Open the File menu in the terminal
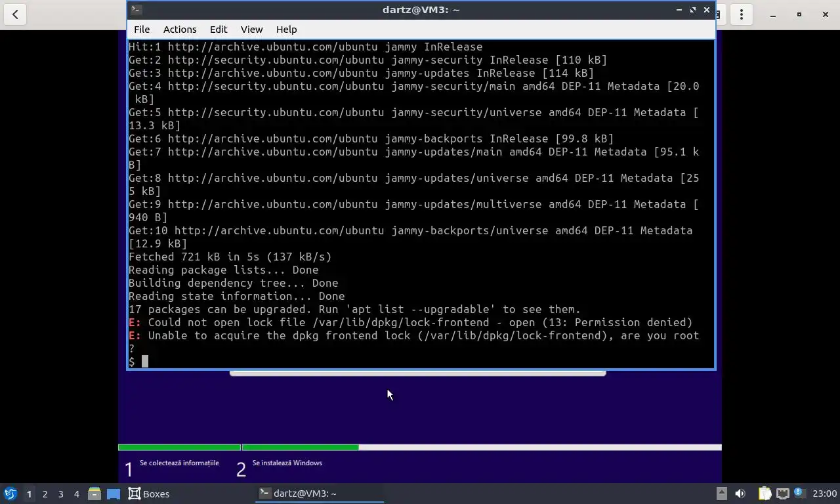This screenshot has height=504, width=840. 142,30
